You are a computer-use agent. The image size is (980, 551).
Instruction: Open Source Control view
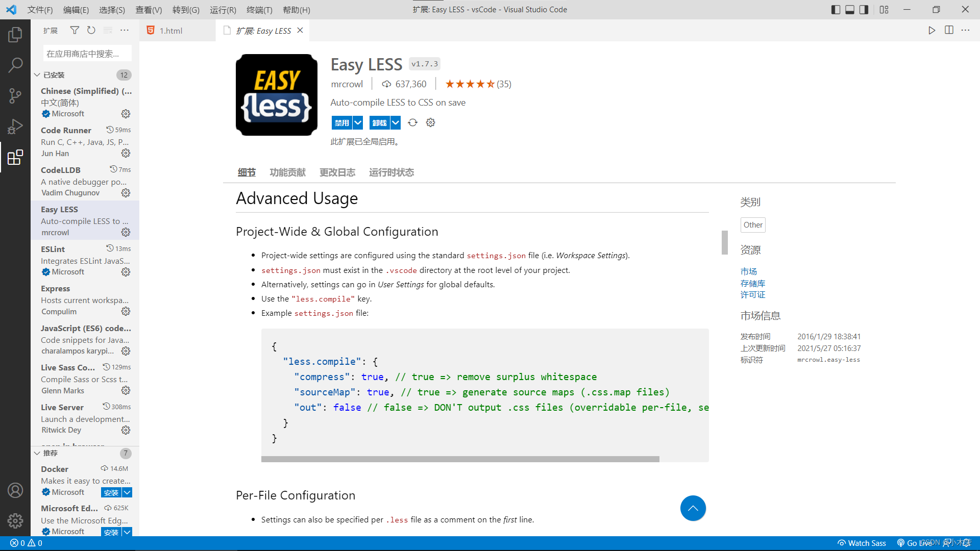[15, 95]
